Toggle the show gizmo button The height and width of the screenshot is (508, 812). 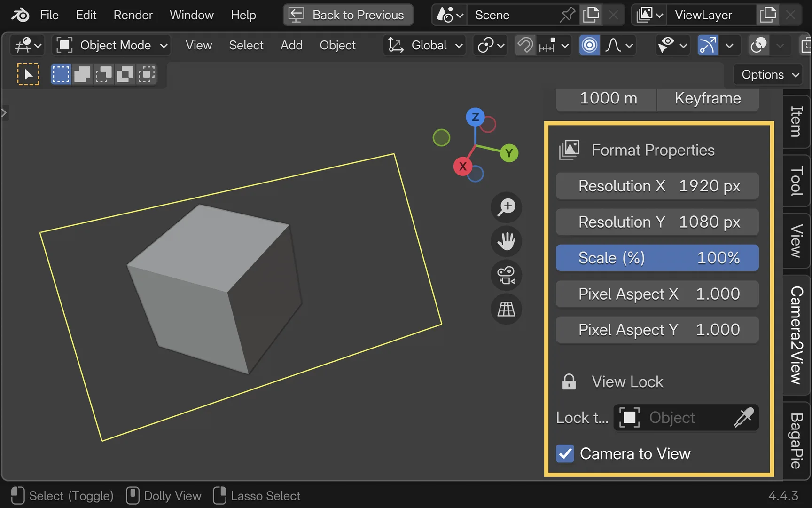coord(708,46)
